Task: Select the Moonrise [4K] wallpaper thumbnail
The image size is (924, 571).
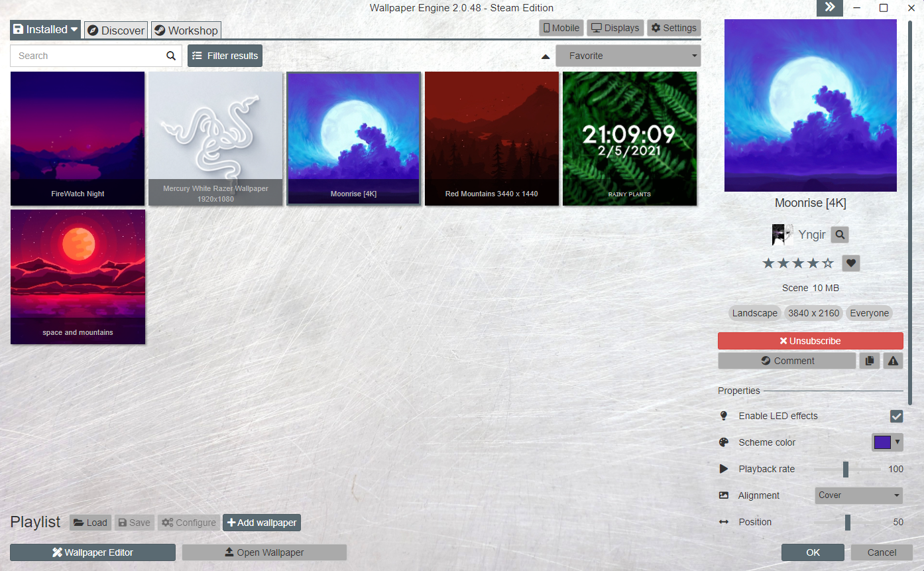Action: [353, 139]
